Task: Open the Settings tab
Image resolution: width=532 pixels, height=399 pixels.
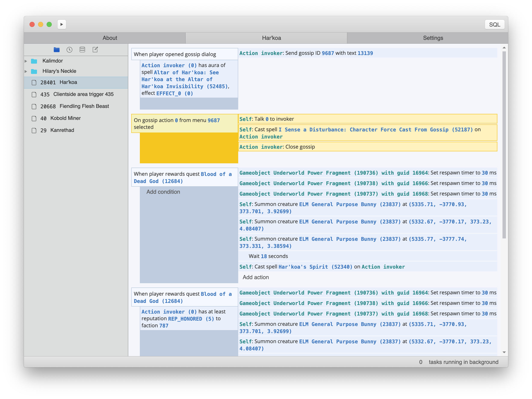Action: pyautogui.click(x=433, y=38)
